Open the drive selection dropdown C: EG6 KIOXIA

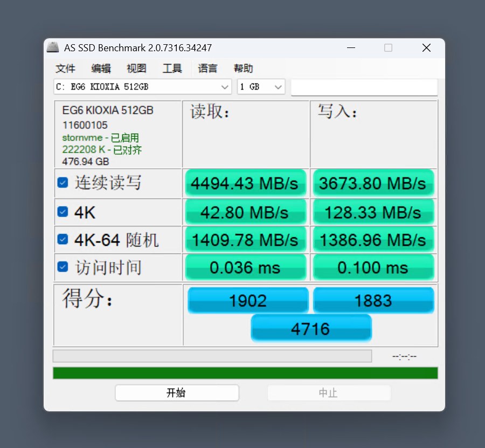tap(142, 87)
